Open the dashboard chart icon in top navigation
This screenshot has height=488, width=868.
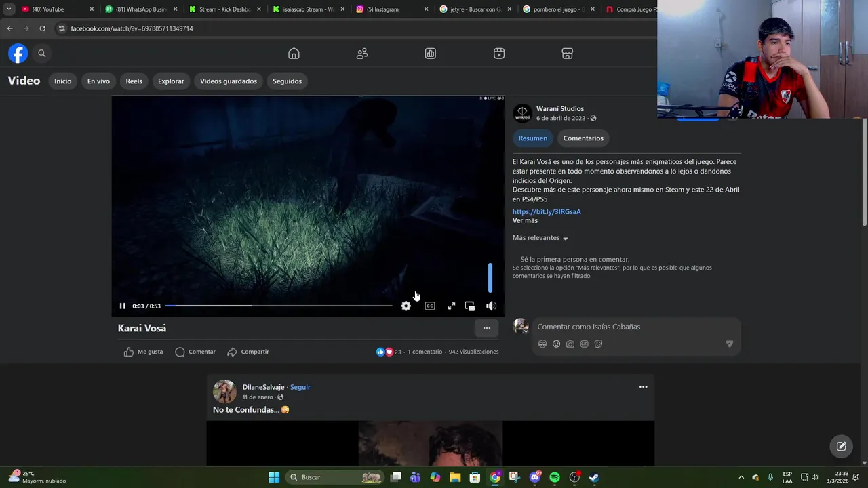coord(431,54)
